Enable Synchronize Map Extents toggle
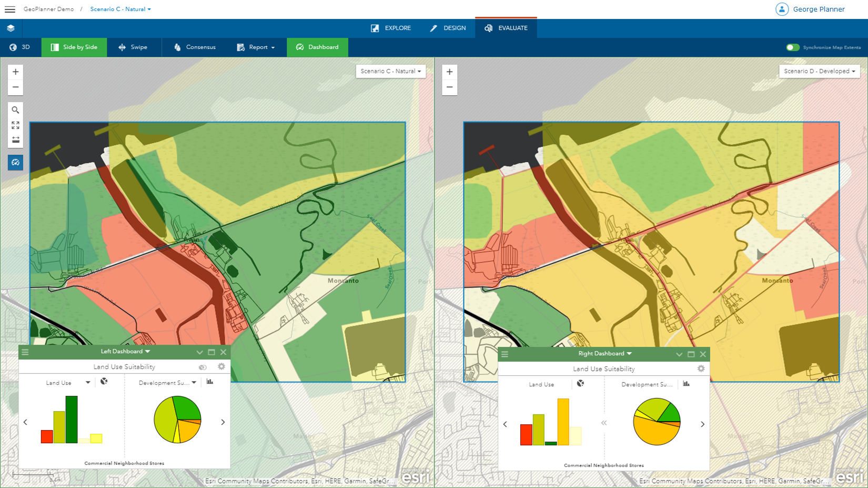The width and height of the screenshot is (868, 488). [x=793, y=47]
